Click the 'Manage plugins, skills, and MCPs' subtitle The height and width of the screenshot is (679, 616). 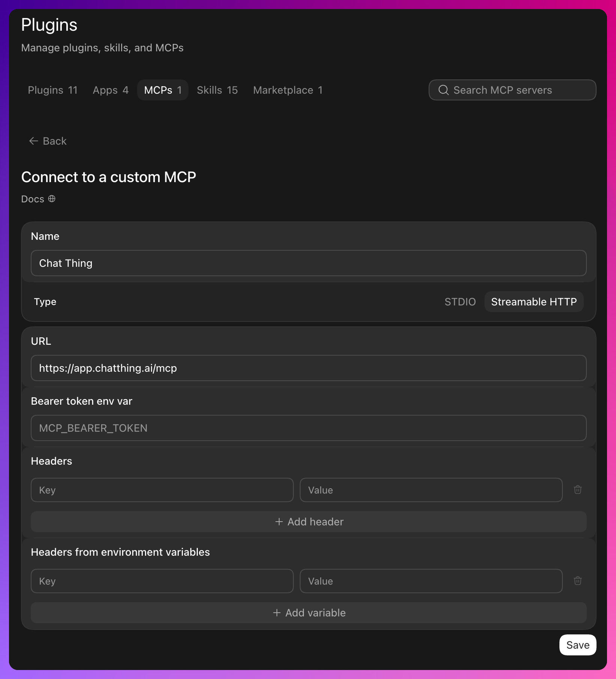tap(102, 48)
